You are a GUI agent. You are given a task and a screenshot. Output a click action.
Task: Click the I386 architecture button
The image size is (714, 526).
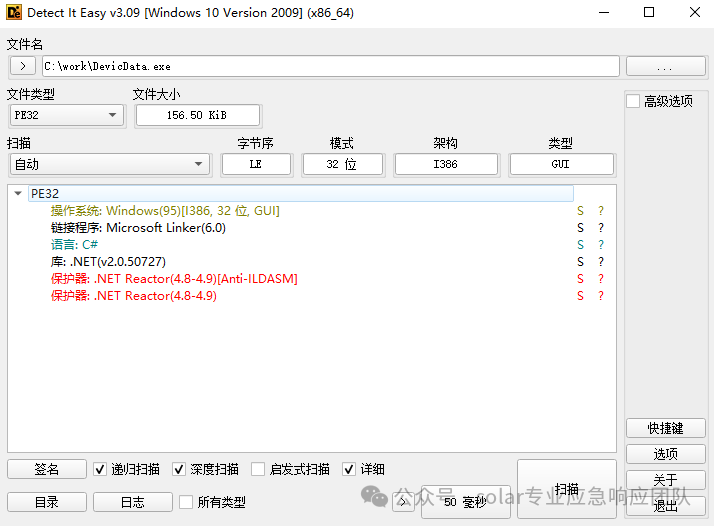446,164
